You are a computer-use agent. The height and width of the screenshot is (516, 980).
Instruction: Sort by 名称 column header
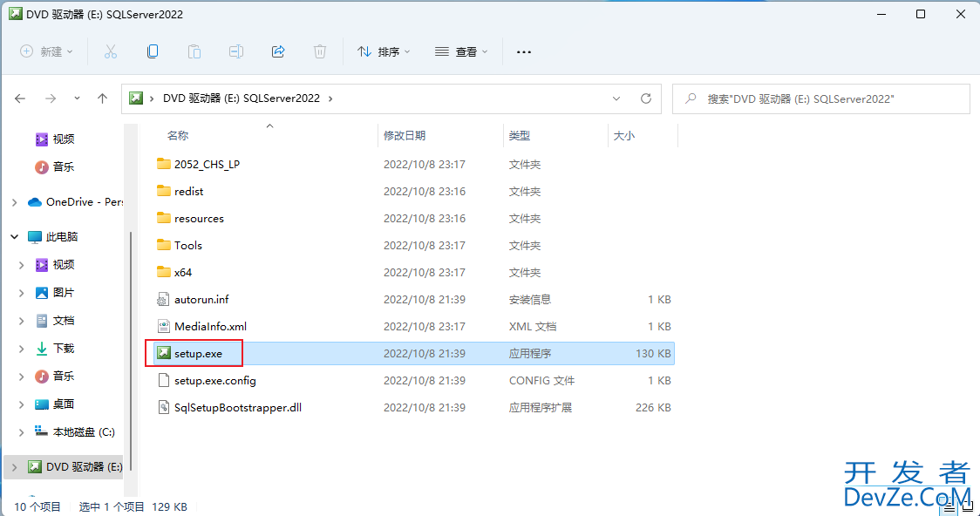coord(178,136)
